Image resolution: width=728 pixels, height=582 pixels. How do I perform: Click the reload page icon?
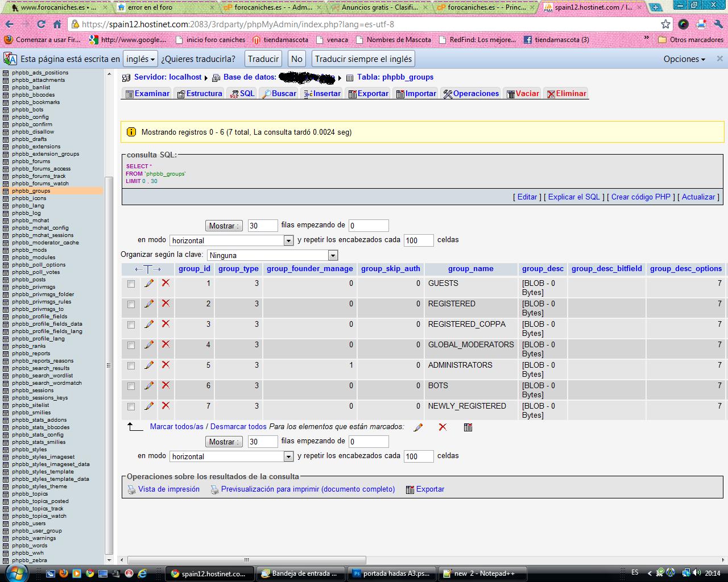41,24
